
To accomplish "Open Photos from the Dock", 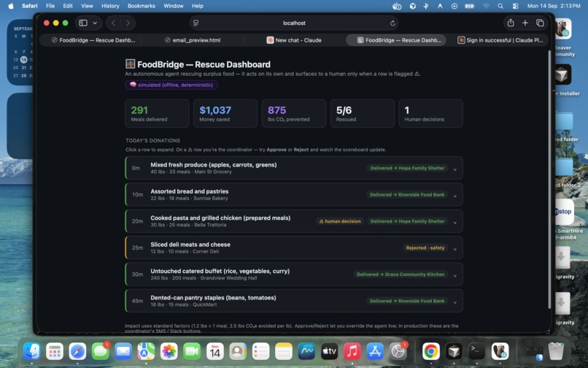I will click(x=169, y=351).
